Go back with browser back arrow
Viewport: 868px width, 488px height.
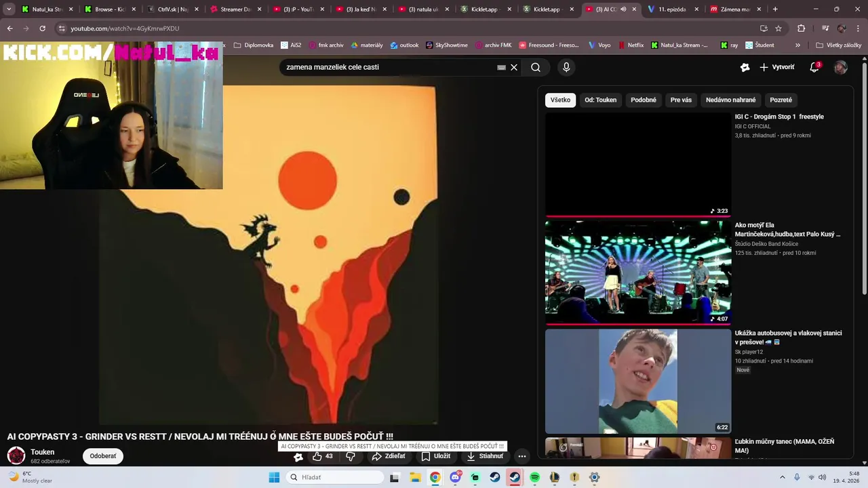(x=9, y=28)
